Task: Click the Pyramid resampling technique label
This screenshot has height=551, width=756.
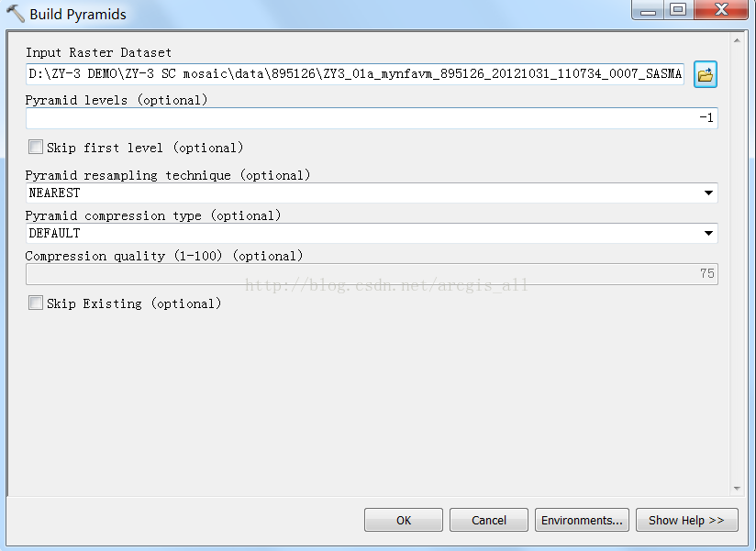Action: click(168, 175)
